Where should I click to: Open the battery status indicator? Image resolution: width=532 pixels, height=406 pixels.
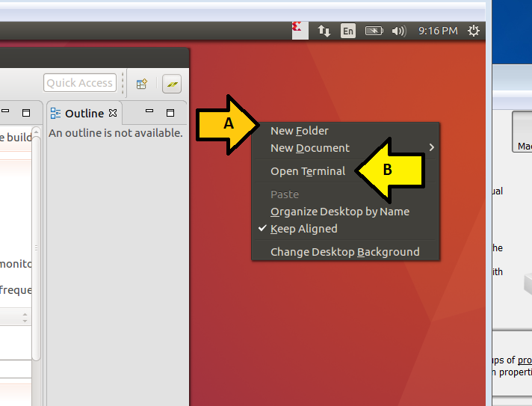[x=374, y=31]
